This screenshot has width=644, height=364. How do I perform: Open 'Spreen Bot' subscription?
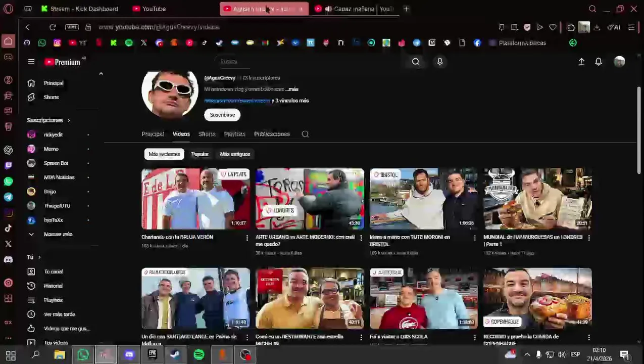point(56,163)
